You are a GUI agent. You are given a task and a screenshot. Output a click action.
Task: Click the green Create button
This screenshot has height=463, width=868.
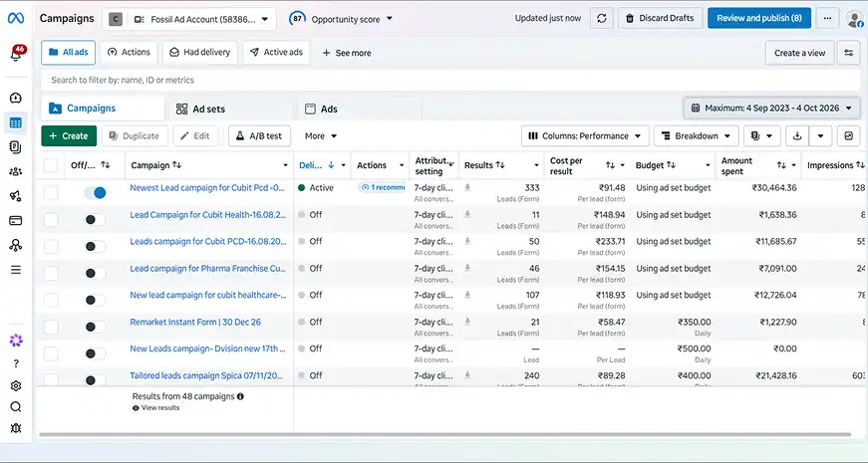tap(69, 136)
